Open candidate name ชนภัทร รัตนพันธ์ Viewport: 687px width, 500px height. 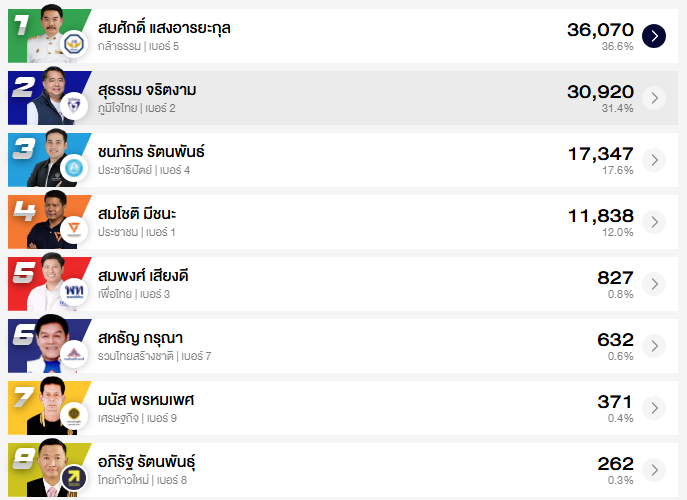(x=151, y=152)
